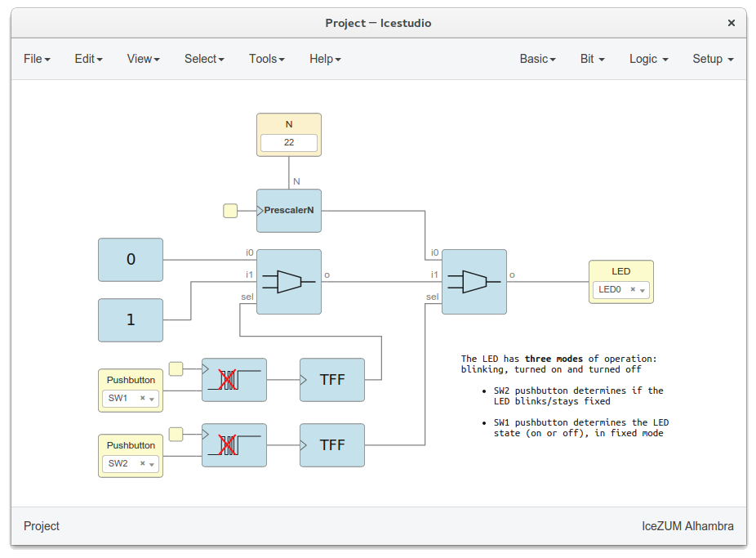Viewport: 756px width, 558px height.
Task: Select the lower TFF flip-flop block
Action: point(332,445)
